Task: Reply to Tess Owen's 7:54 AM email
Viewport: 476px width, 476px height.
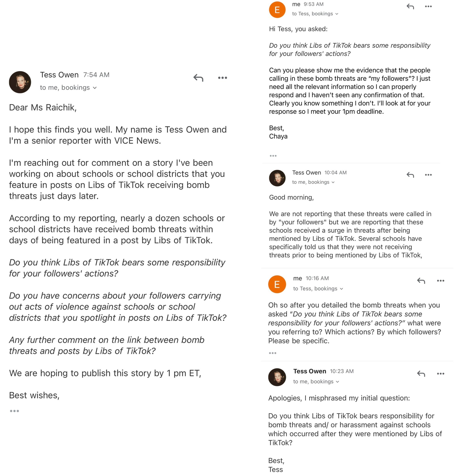Action: click(198, 78)
